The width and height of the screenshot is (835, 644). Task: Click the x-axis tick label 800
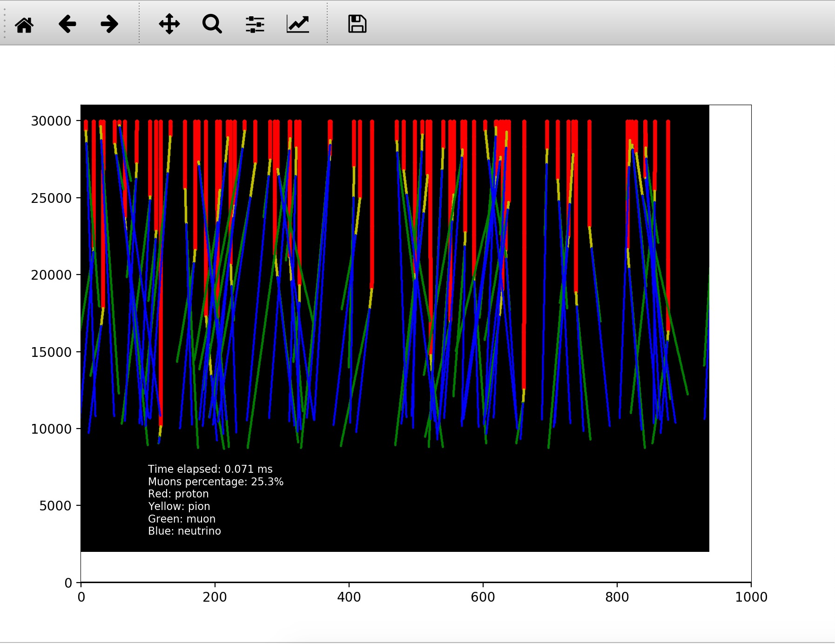click(x=617, y=597)
